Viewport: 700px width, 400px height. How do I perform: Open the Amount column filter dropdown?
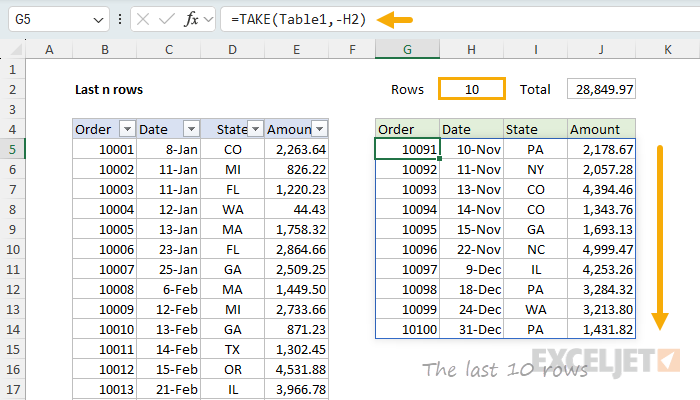[x=320, y=129]
